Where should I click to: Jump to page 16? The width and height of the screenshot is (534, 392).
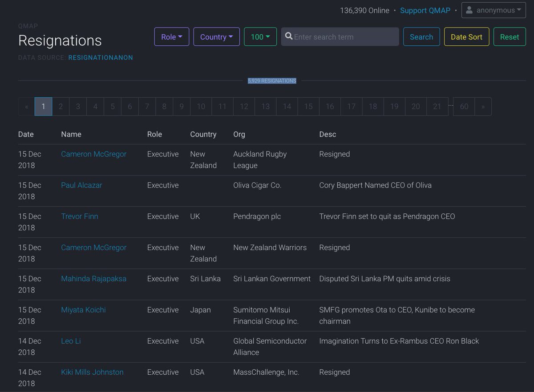(330, 107)
